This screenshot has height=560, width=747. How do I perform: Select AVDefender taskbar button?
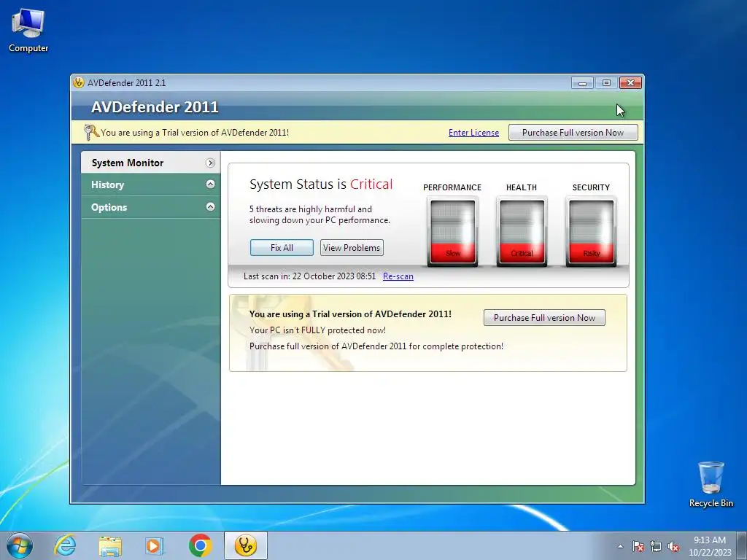point(246,545)
